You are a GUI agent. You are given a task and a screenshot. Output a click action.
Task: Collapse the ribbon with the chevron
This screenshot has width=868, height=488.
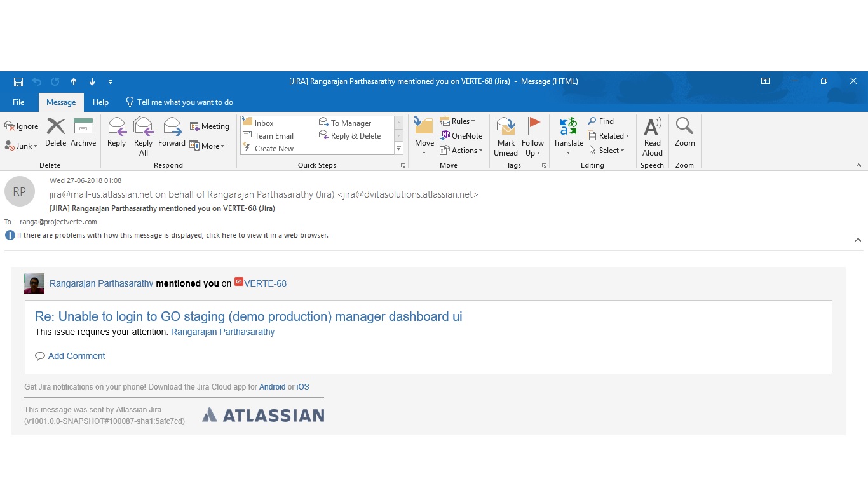(x=858, y=165)
